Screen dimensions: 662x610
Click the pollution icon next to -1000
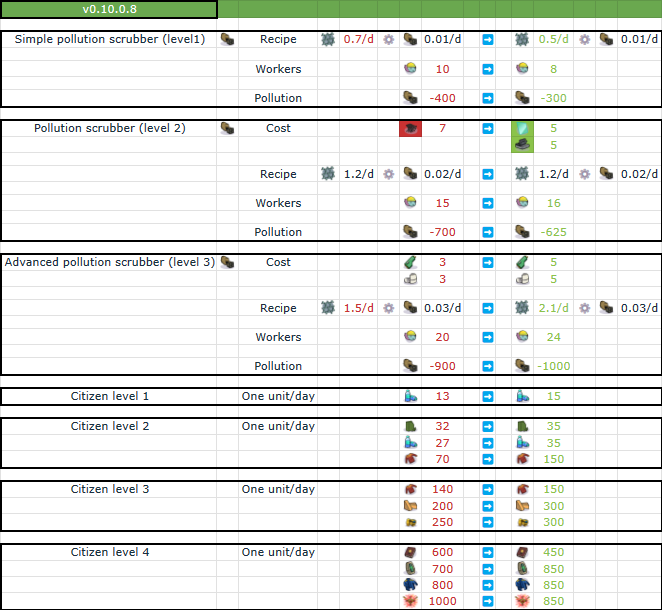522,366
